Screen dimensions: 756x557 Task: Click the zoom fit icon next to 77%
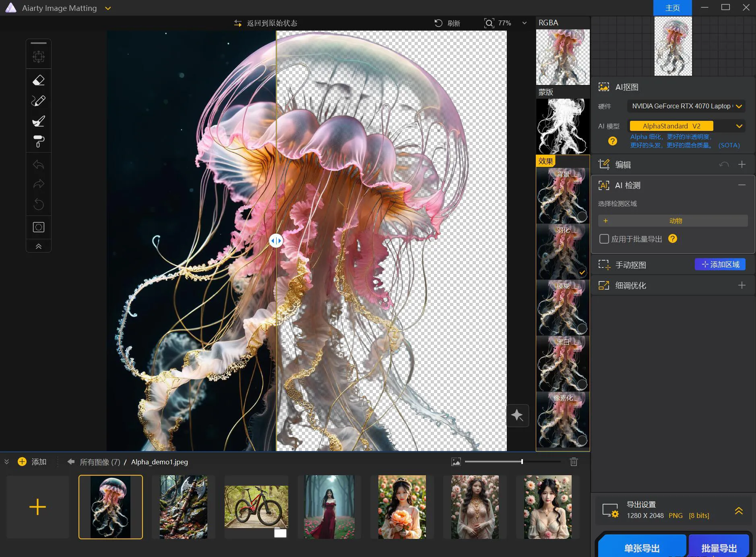[x=489, y=23]
